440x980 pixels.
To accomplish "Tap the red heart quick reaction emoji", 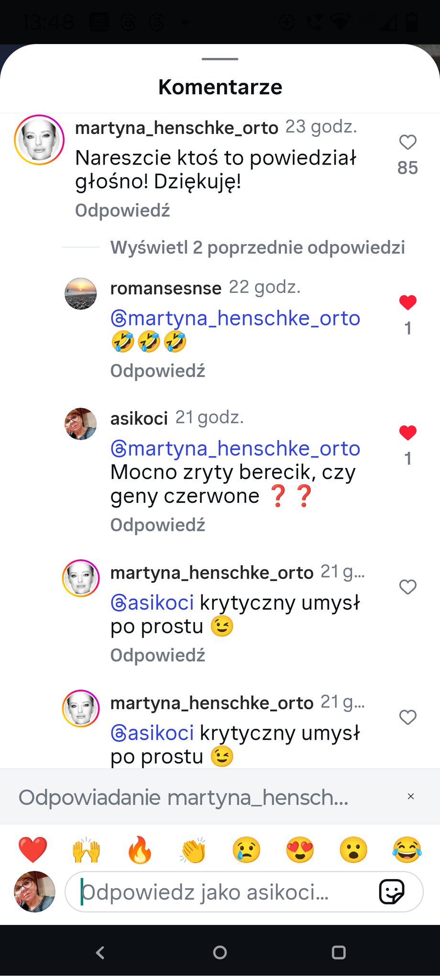I will (x=33, y=849).
